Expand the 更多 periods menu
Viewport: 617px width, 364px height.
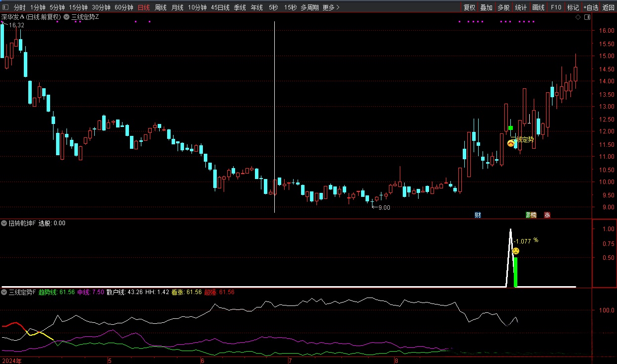click(x=331, y=7)
